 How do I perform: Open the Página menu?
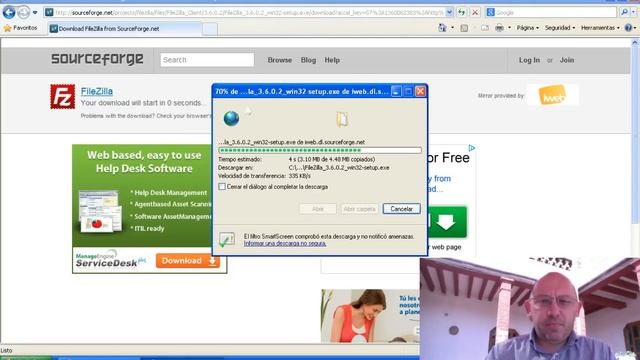pyautogui.click(x=527, y=28)
